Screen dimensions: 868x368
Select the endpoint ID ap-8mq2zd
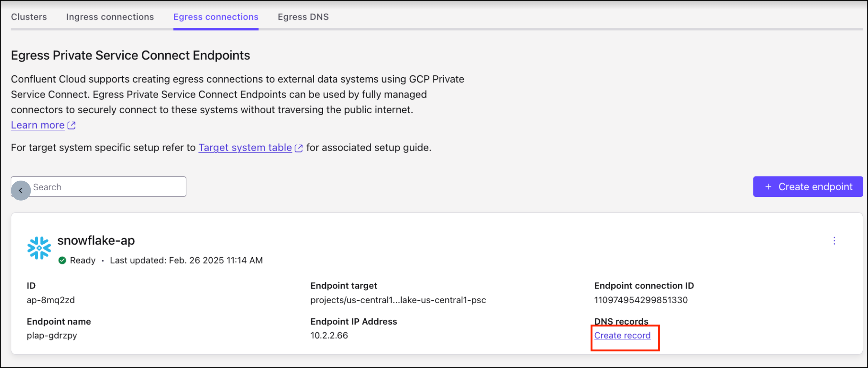click(51, 300)
